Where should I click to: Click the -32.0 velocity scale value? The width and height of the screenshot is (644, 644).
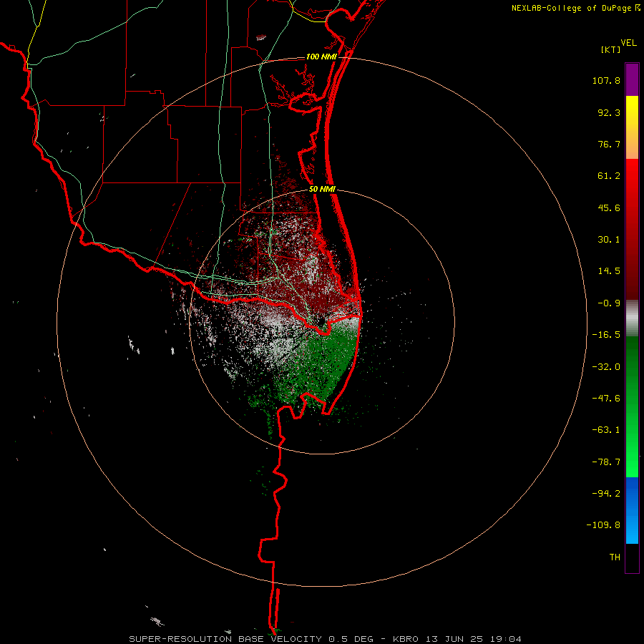[x=606, y=367]
